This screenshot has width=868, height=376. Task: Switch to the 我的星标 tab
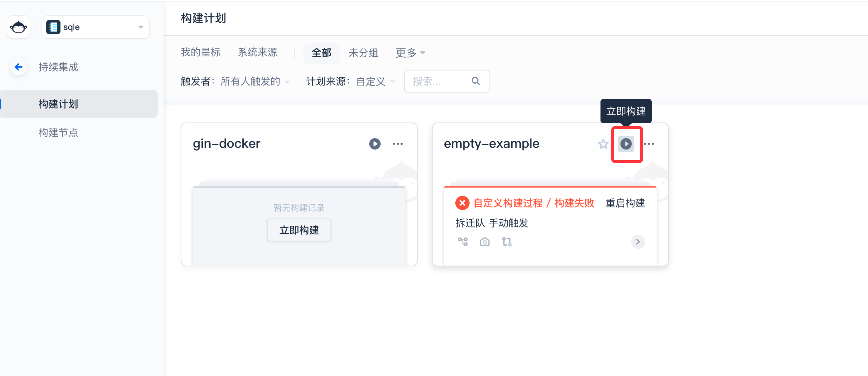(201, 53)
